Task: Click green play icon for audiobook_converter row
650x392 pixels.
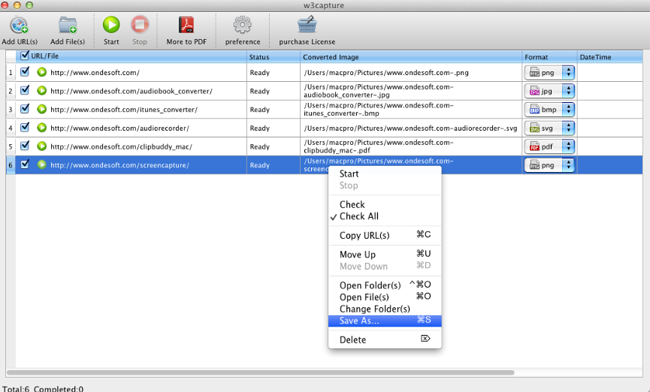Action: 41,90
